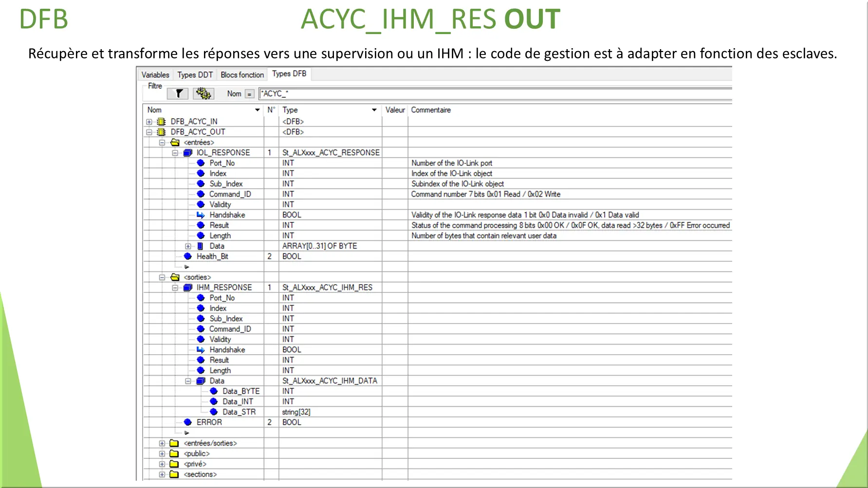Viewport: 868px width, 488px height.
Task: Click the 'Command number 7 bits' comment
Action: pos(486,194)
